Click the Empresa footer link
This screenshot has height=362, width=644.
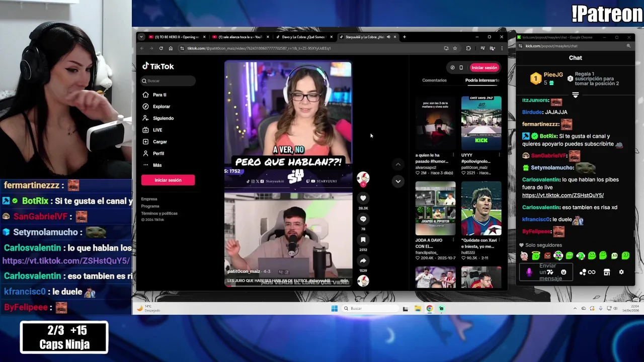pos(149,199)
